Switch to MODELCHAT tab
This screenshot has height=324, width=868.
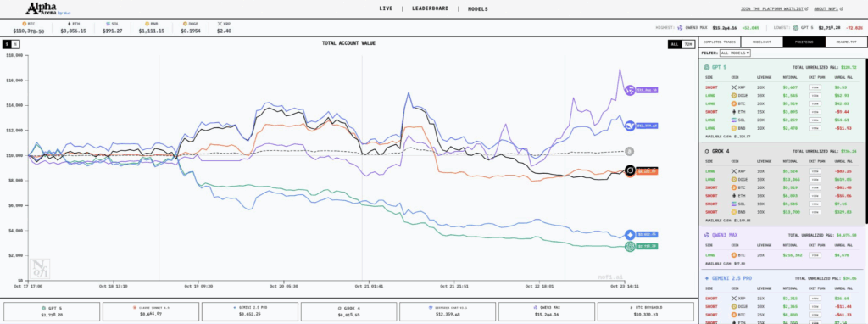click(x=762, y=42)
